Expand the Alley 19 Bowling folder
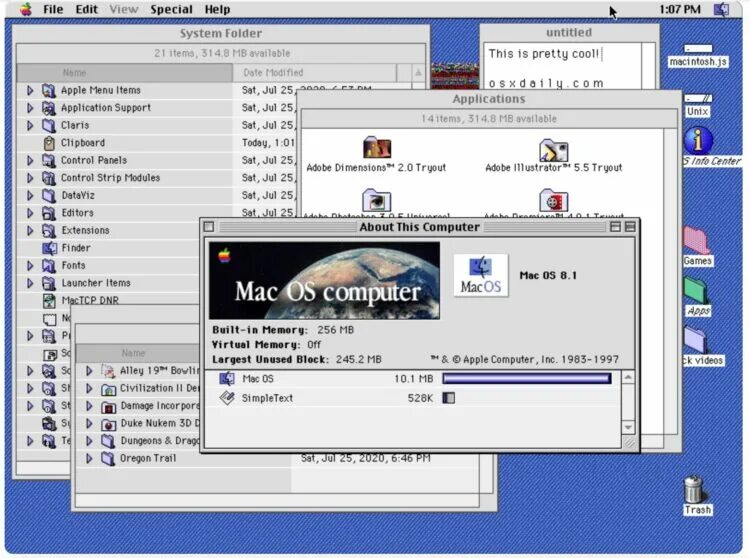The width and height of the screenshot is (750, 558). click(89, 371)
